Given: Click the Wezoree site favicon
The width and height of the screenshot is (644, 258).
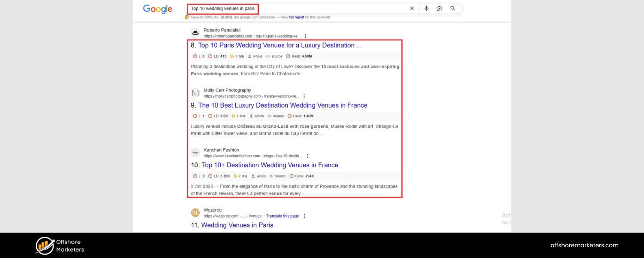Looking at the screenshot, I should pyautogui.click(x=195, y=212).
